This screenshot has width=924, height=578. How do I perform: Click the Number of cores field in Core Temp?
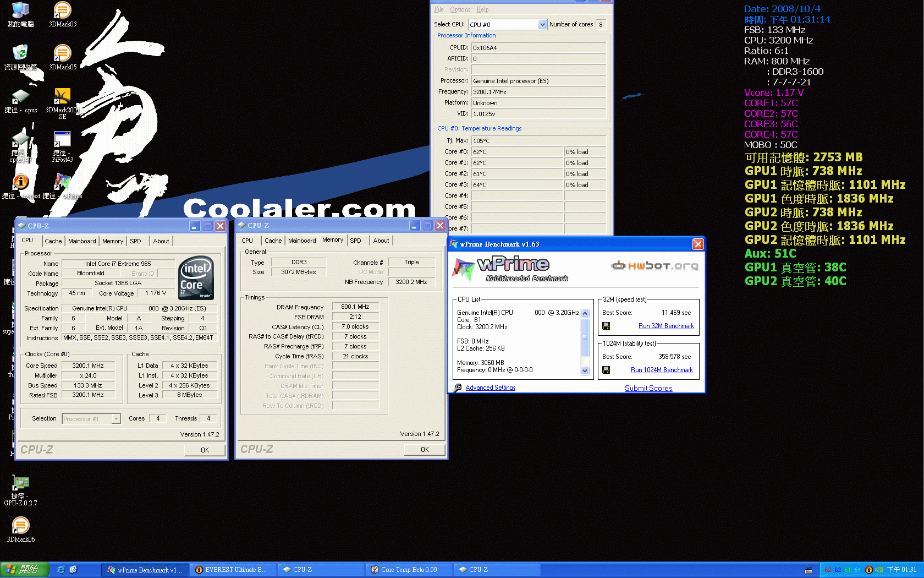coord(601,25)
